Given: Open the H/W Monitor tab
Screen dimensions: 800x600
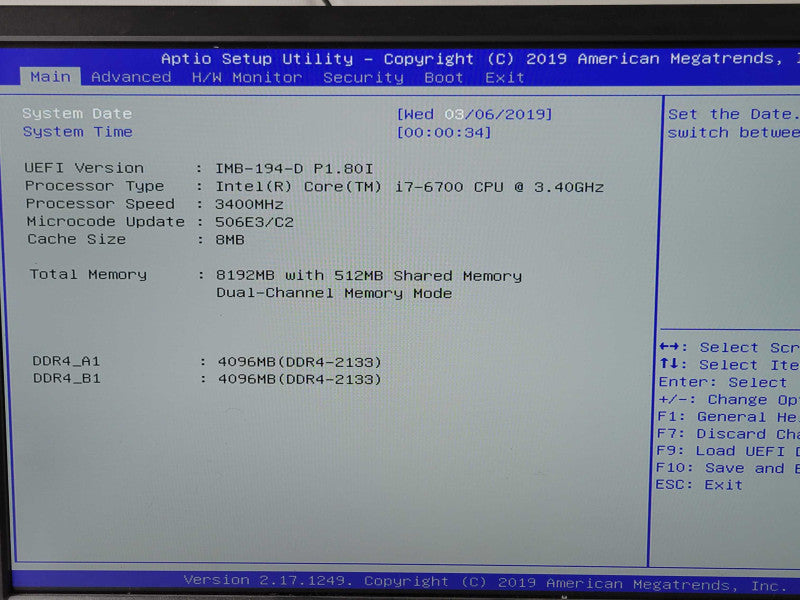Looking at the screenshot, I should (247, 78).
